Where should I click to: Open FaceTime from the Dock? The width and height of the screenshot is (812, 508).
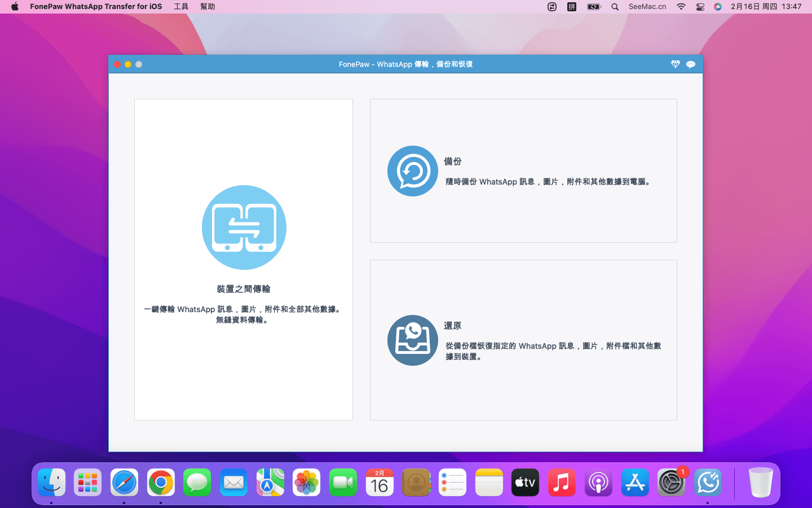point(343,483)
